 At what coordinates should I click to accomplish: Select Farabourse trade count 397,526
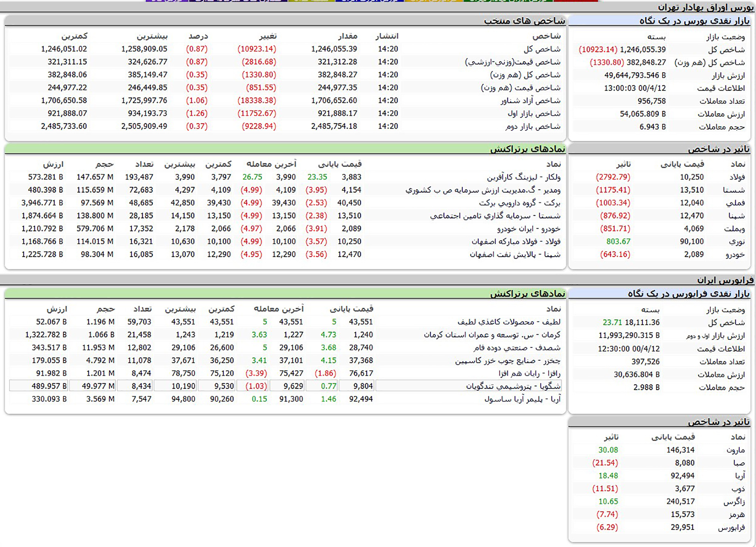[646, 361]
